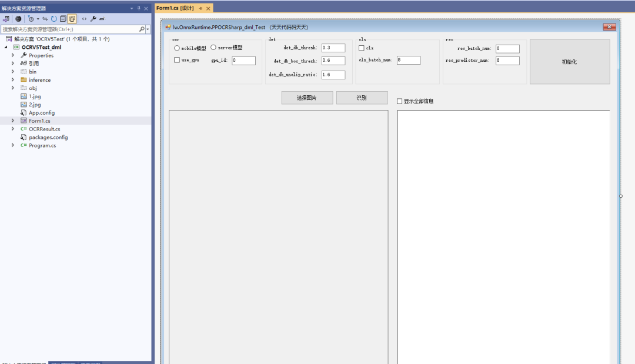Expand the Form1.cs node
The height and width of the screenshot is (364, 635).
[13, 121]
